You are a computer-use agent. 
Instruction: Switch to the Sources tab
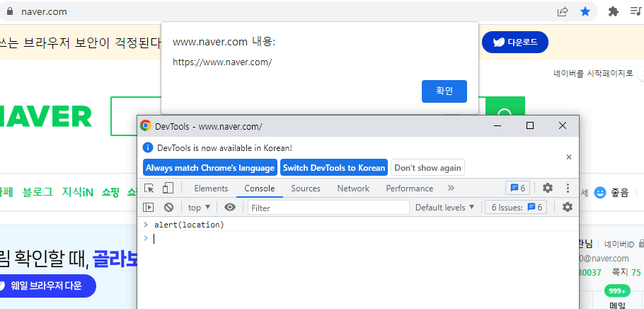[x=306, y=189]
